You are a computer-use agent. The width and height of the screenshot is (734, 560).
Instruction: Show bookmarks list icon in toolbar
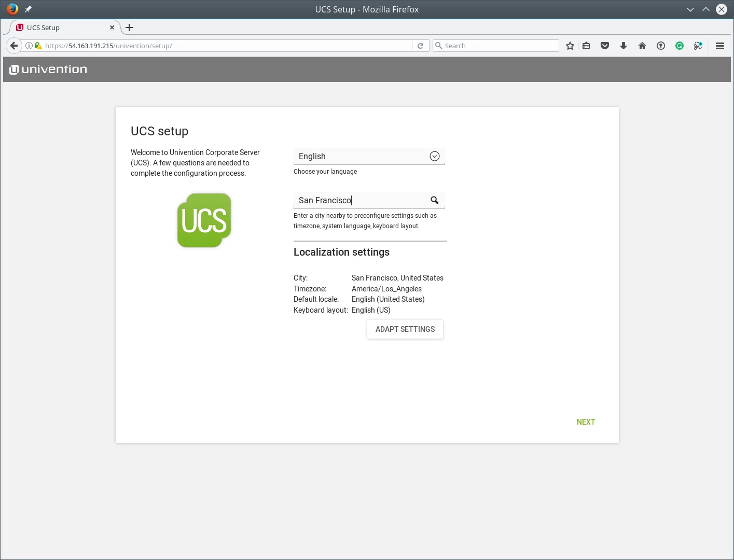click(586, 46)
